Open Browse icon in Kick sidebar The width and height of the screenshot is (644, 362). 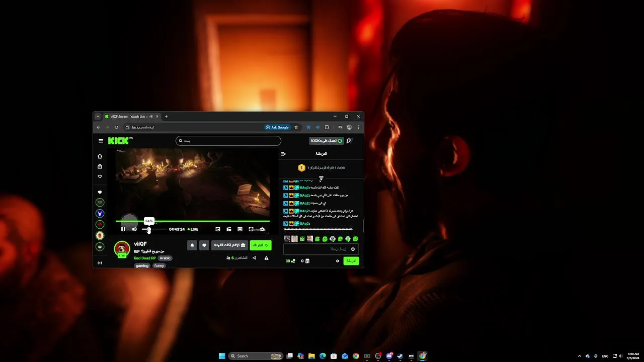coord(100,166)
